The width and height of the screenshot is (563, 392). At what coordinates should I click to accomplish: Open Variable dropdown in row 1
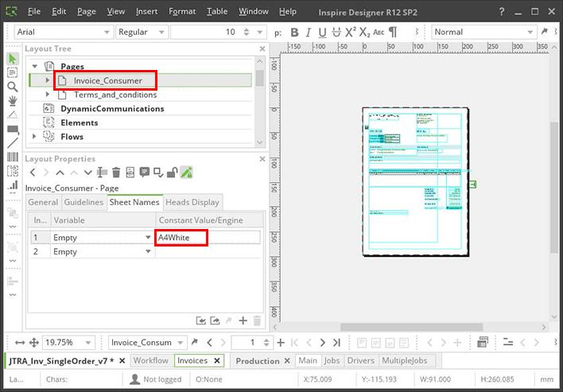coord(149,237)
